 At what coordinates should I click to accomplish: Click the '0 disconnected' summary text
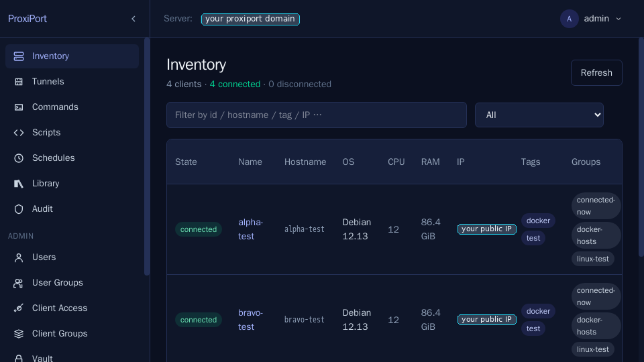[x=300, y=84]
